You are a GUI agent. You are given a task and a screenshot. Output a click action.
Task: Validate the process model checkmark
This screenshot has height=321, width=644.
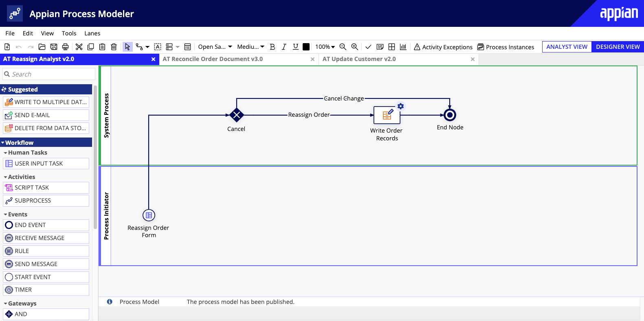click(x=368, y=47)
